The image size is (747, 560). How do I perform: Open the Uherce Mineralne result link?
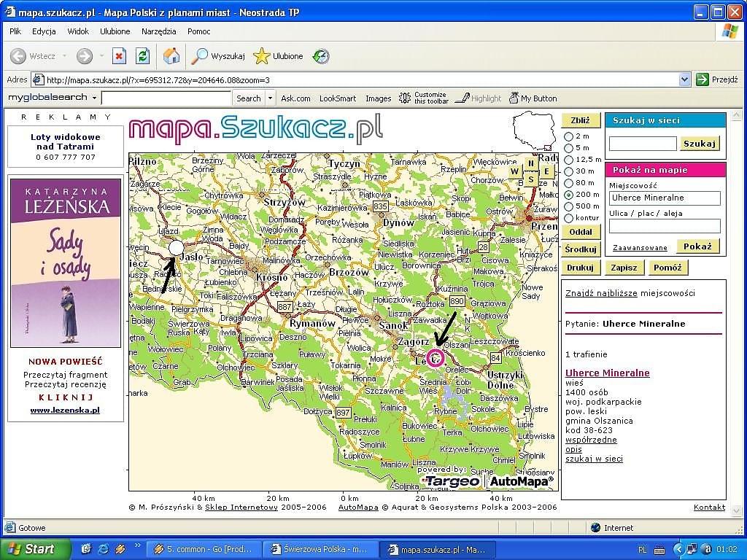pyautogui.click(x=608, y=373)
